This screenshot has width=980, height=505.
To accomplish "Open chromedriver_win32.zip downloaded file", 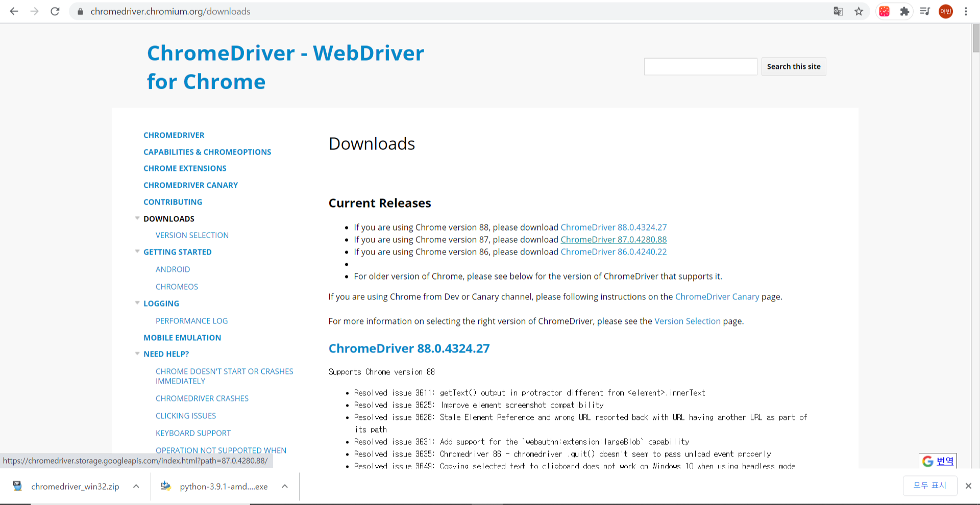I will click(x=75, y=487).
